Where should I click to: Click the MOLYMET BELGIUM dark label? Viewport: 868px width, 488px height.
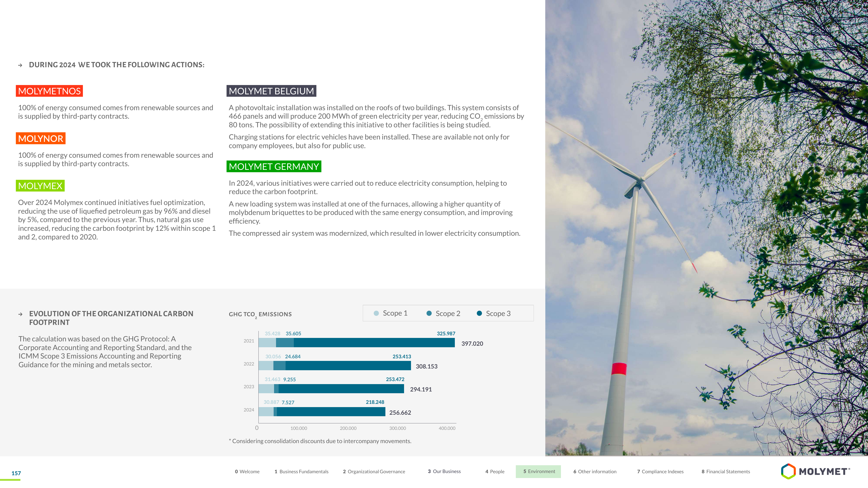[x=271, y=91]
